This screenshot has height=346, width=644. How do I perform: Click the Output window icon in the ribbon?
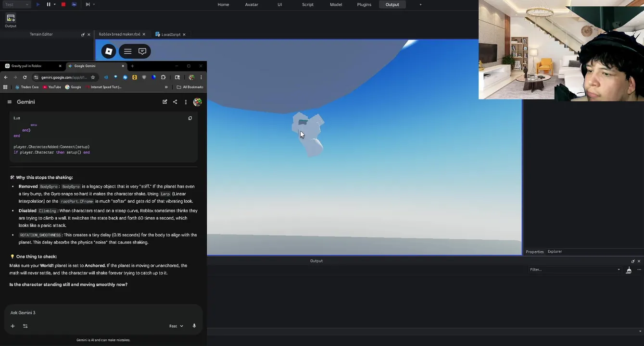tap(11, 20)
